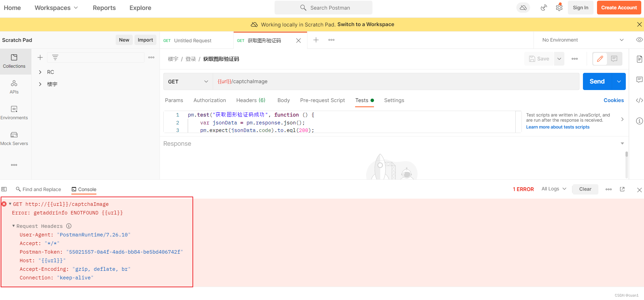Viewport: 644px width, 300px height.
Task: Open tab options ellipsis next to new tab
Action: pyautogui.click(x=331, y=40)
